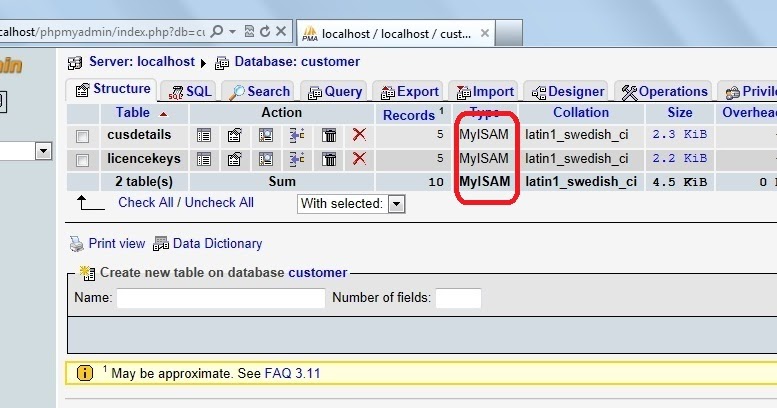Open the SQL tab

(190, 92)
